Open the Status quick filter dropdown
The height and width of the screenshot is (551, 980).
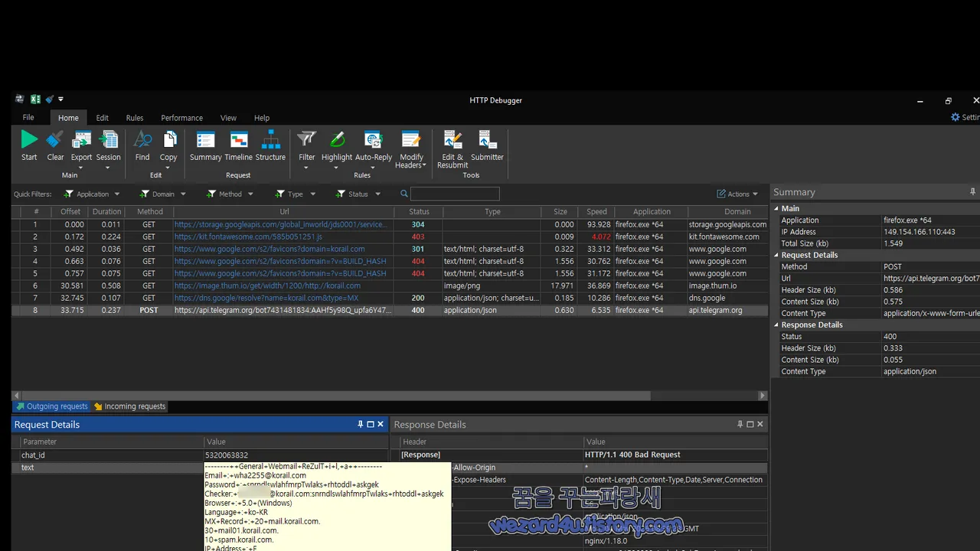pos(358,194)
